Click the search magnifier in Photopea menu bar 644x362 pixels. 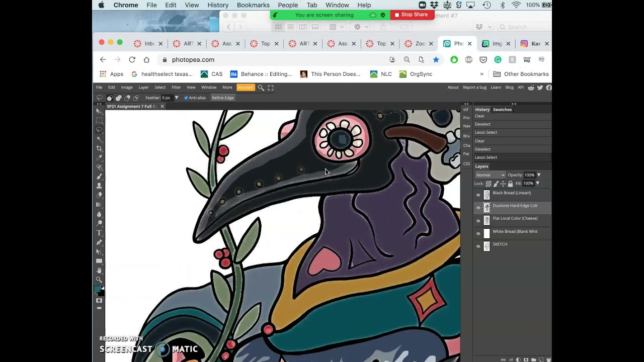pyautogui.click(x=261, y=87)
